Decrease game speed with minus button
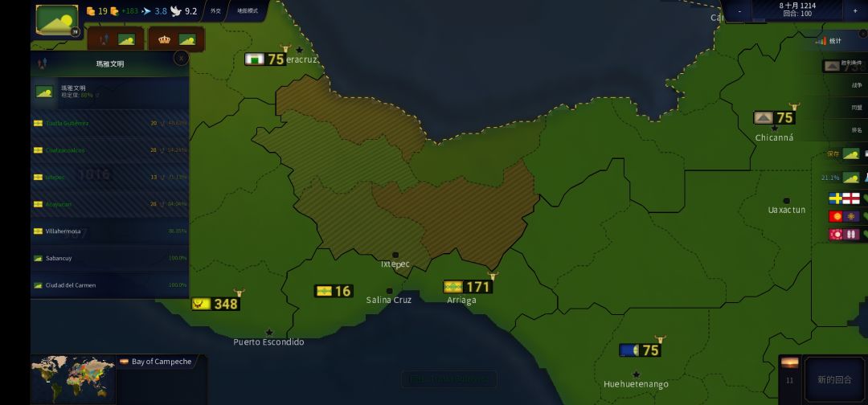Viewport: 868px width, 405px height. pyautogui.click(x=740, y=11)
